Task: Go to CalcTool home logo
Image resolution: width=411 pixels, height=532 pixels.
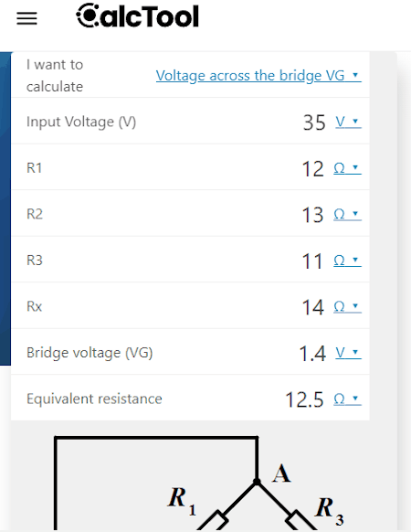Action: pos(137,16)
